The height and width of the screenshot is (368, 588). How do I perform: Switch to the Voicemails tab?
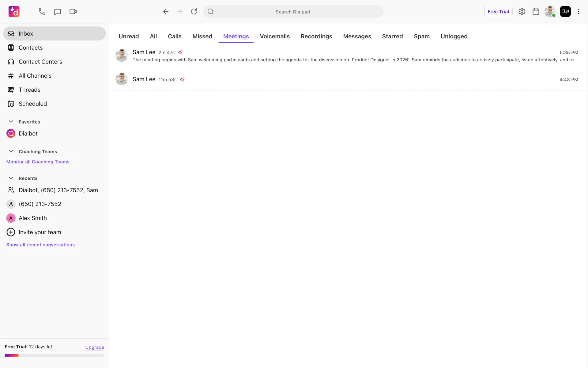275,36
